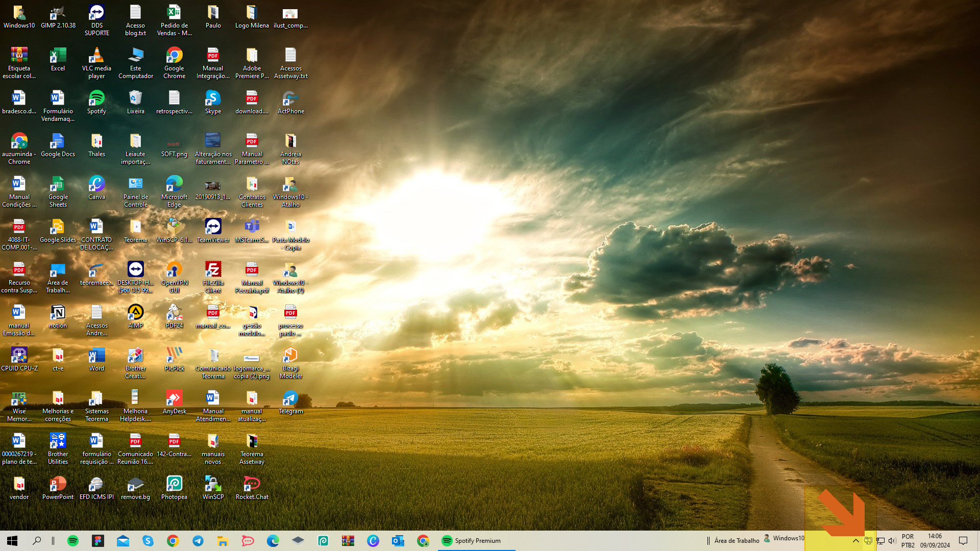980x551 pixels.
Task: Open the TeamViewer desktop shortcut
Action: pos(213,231)
